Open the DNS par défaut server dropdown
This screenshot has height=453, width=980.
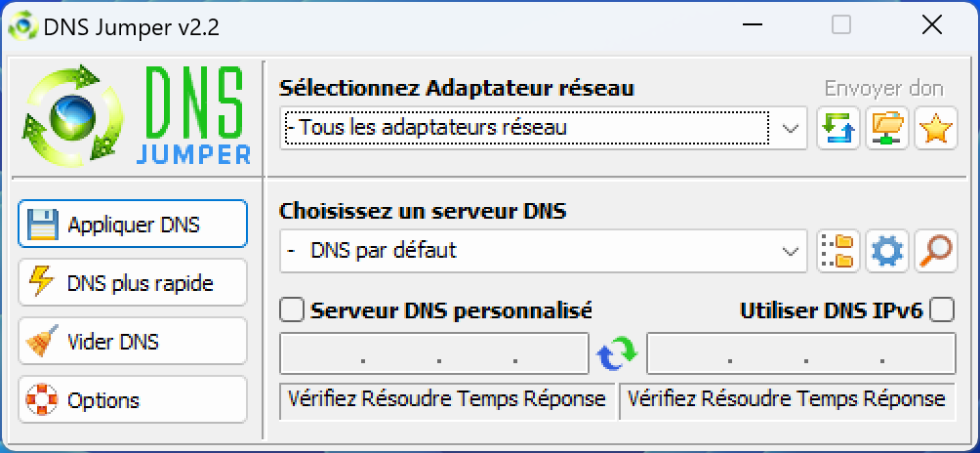[x=543, y=251]
